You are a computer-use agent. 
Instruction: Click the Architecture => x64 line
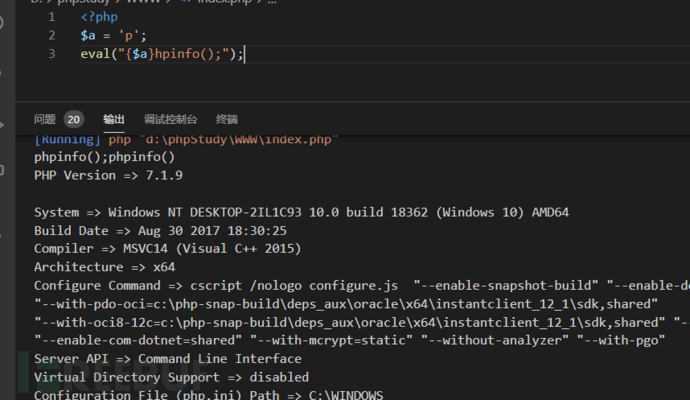(104, 267)
